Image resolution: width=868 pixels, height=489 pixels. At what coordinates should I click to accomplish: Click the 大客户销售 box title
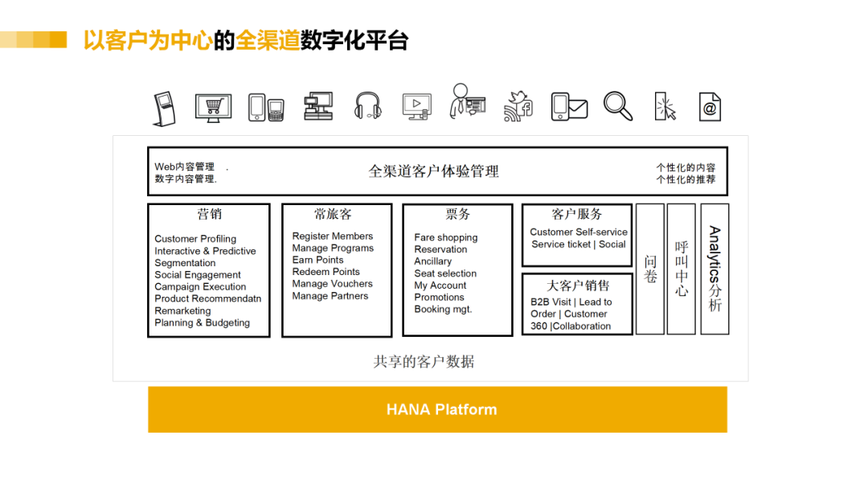click(x=577, y=286)
